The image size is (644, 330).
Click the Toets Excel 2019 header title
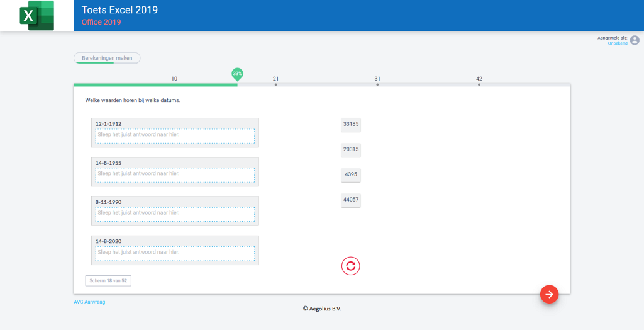[119, 10]
